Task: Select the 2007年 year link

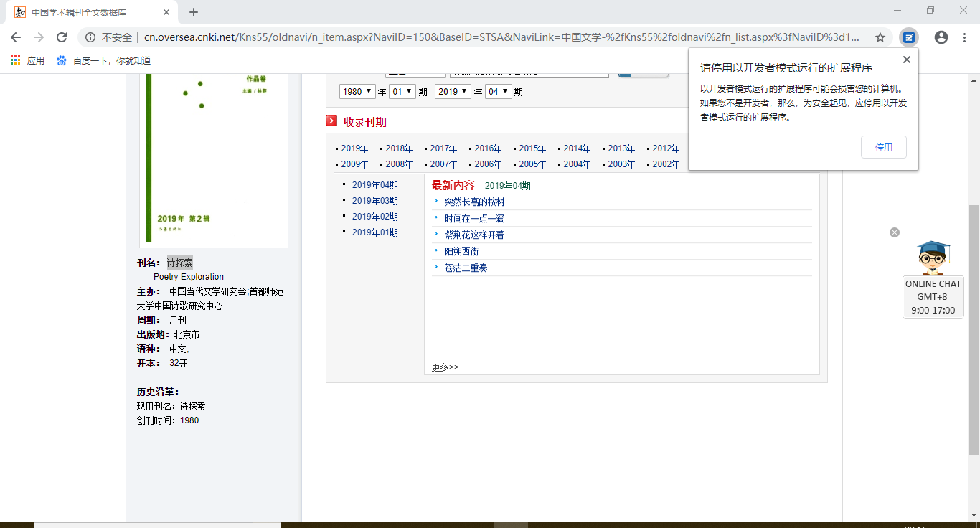Action: (x=443, y=164)
